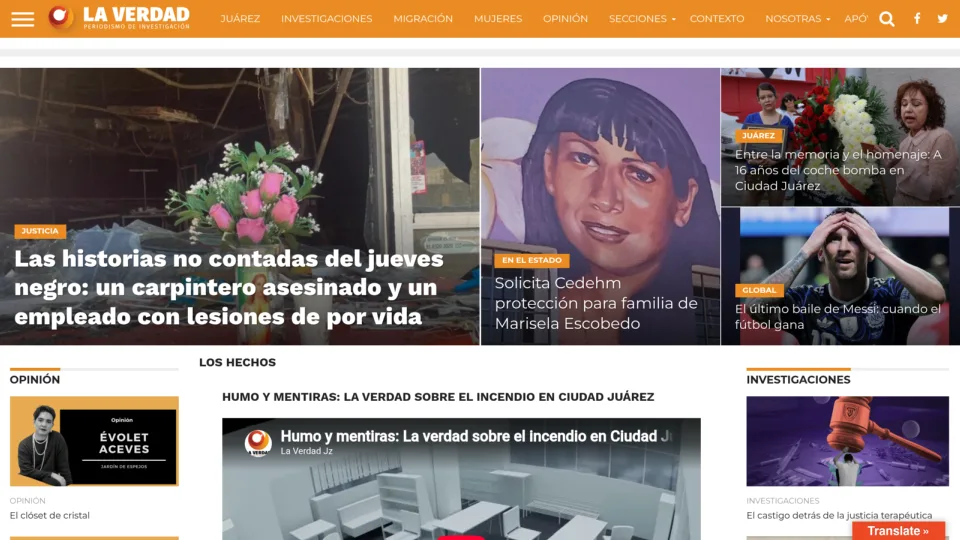Click the Juárez tag on car bomb story
The width and height of the screenshot is (960, 540).
click(758, 135)
